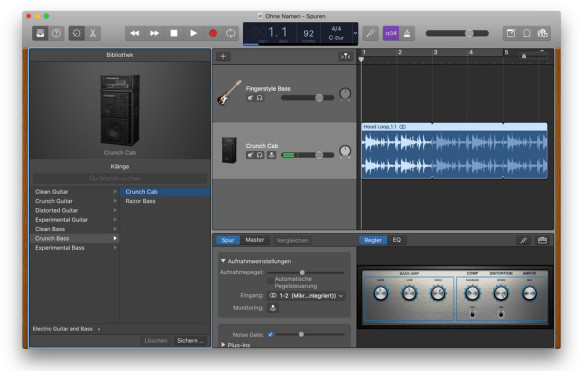
Task: Click the Fingerstyle Bass pan knob
Action: [345, 94]
